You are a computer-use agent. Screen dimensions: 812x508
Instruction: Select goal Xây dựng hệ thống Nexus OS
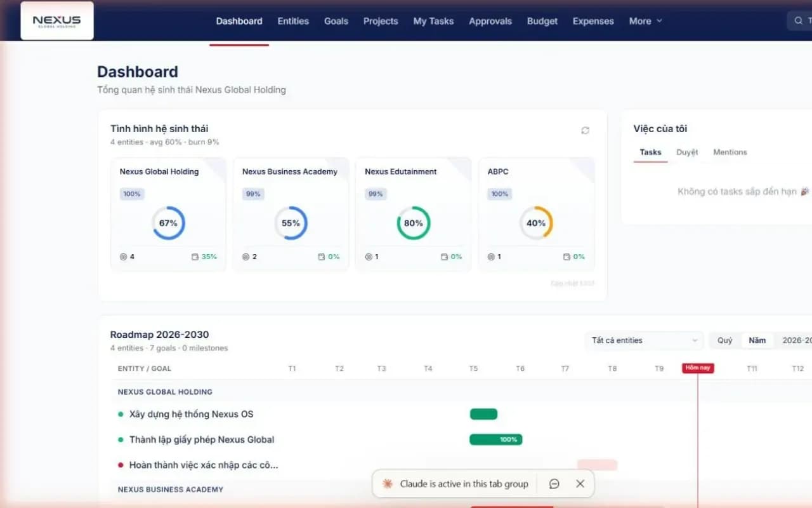tap(191, 414)
